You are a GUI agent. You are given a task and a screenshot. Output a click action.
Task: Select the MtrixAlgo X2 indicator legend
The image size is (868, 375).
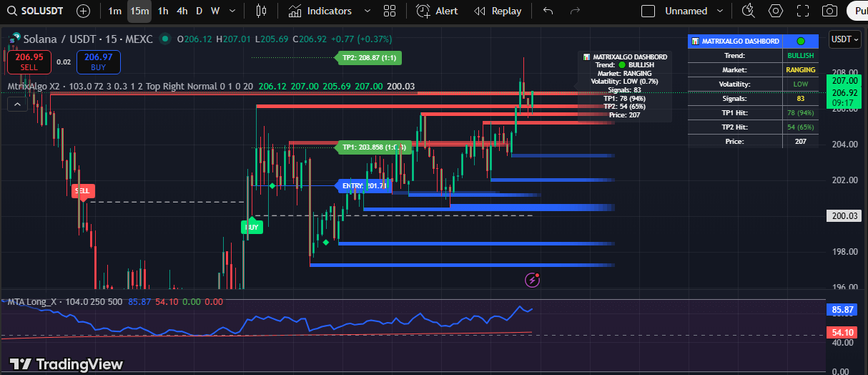[34, 87]
